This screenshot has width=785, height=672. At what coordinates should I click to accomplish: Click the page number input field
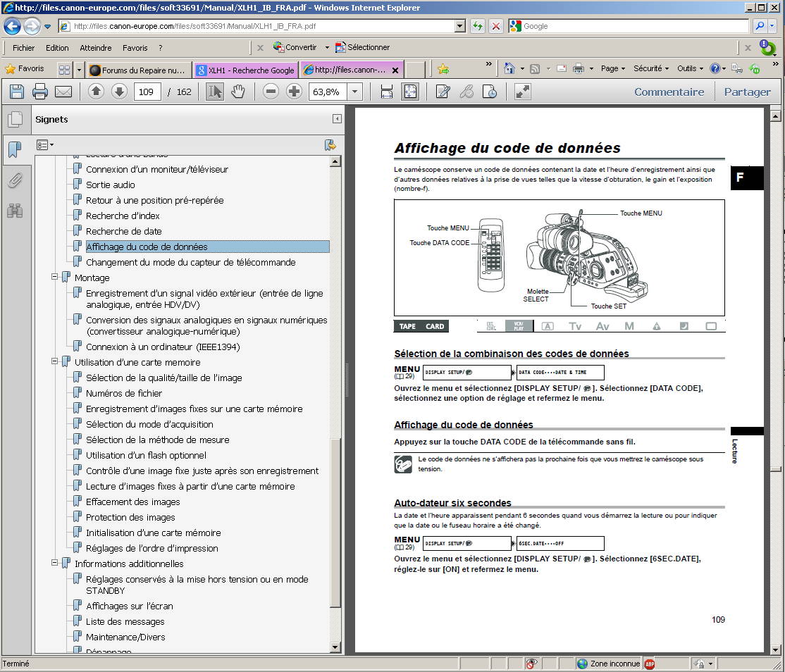click(x=147, y=92)
